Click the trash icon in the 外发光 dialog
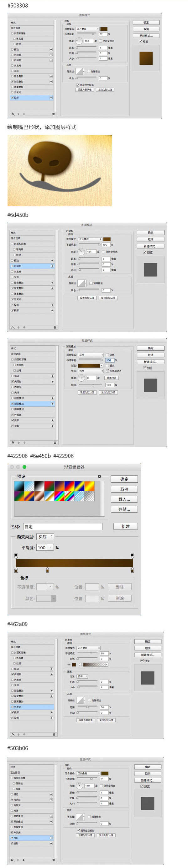 54,734
